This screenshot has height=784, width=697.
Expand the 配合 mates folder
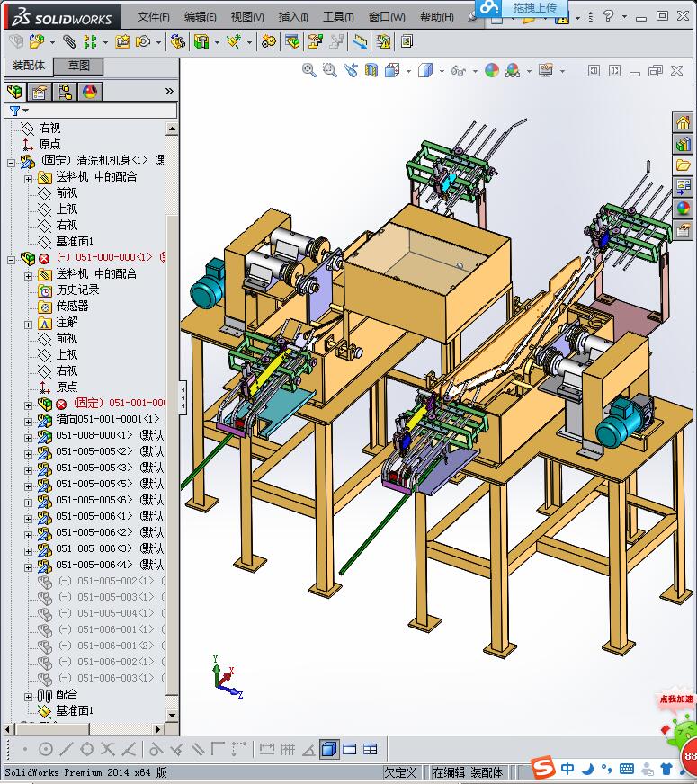coord(29,697)
